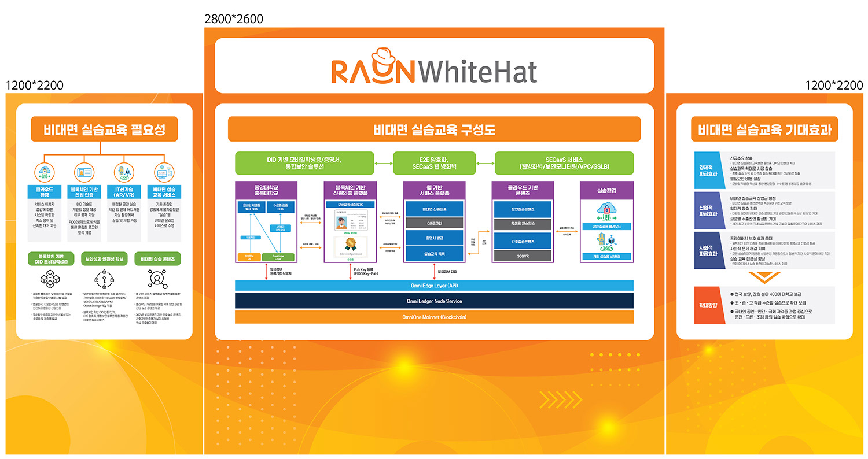The image size is (868, 459).
Task: Click the 보안실습콘텐츠 blue box
Action: (x=523, y=208)
